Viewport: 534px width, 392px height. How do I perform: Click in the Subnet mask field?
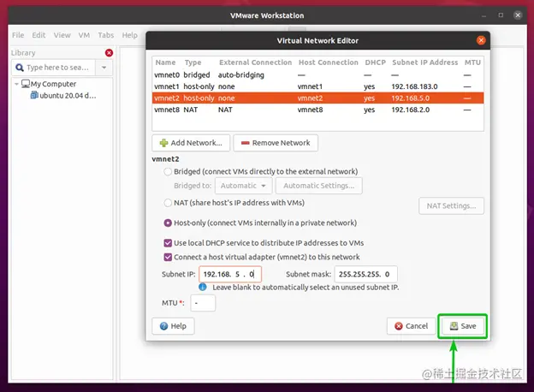pos(365,274)
